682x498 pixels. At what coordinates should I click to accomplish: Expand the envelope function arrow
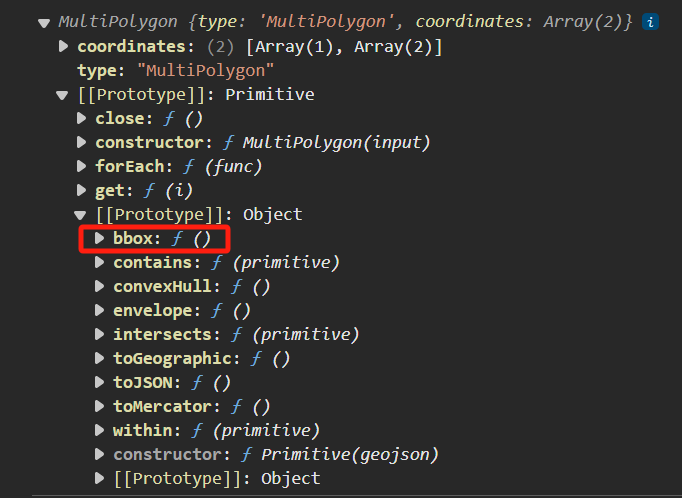pos(100,310)
